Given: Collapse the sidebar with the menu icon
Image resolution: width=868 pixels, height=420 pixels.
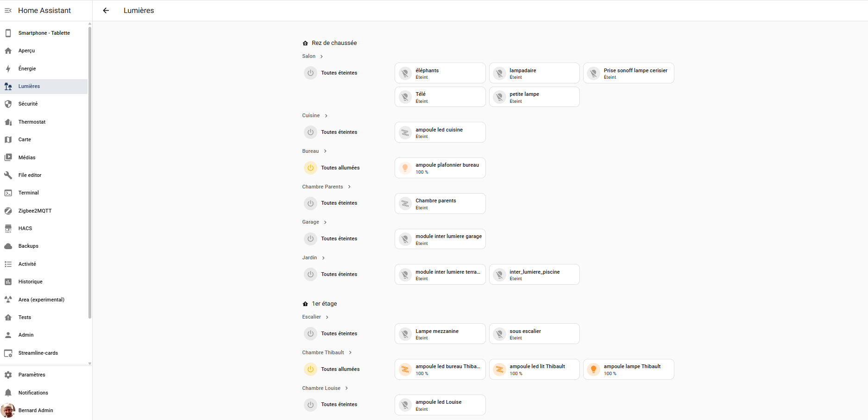Looking at the screenshot, I should pyautogui.click(x=8, y=10).
